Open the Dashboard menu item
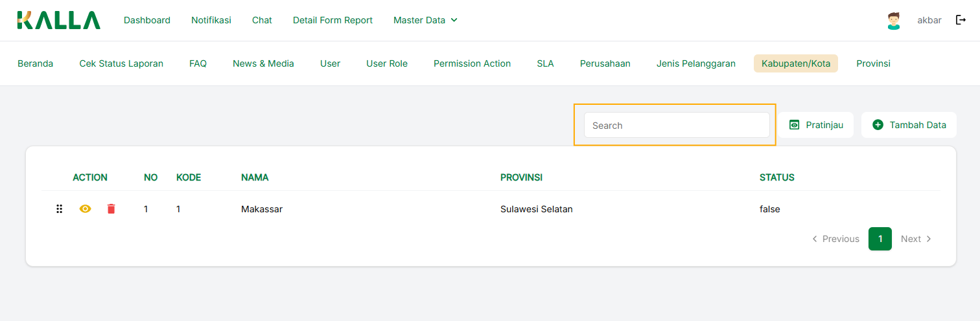Screen dimensions: 980x321 click(x=147, y=20)
